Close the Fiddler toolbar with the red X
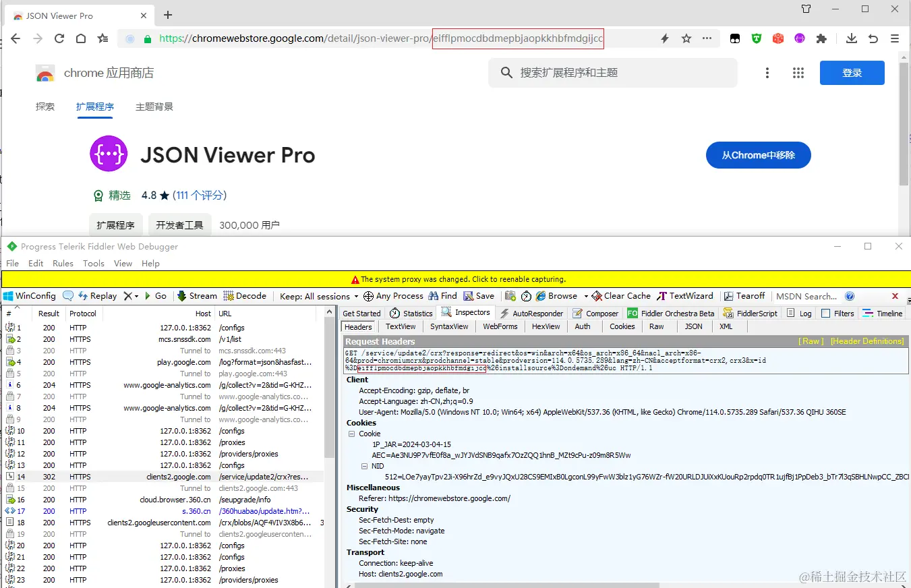The image size is (911, 588). 895,296
